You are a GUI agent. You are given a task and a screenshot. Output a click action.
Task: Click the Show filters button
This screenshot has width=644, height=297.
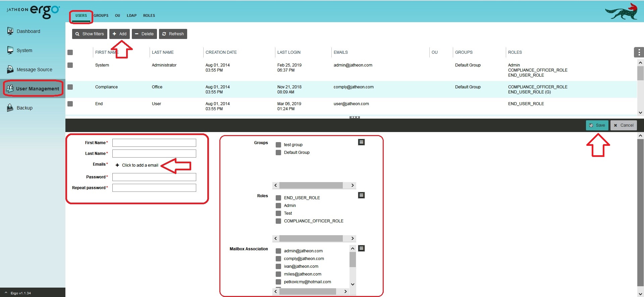(x=90, y=34)
